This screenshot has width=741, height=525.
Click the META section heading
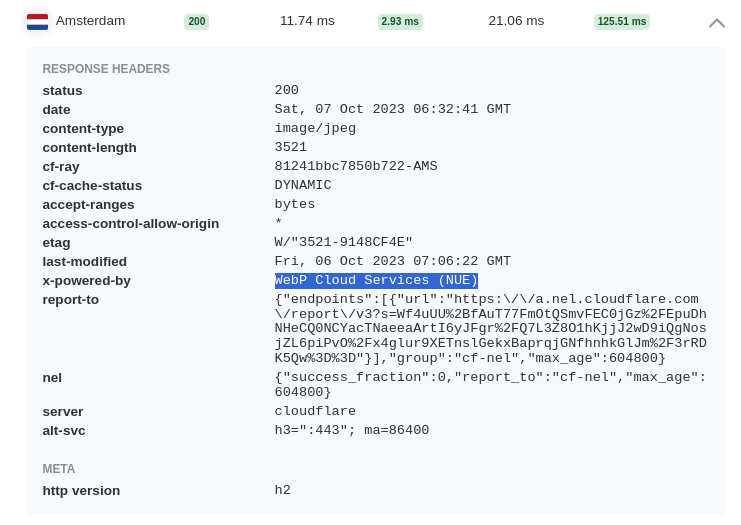coord(59,469)
